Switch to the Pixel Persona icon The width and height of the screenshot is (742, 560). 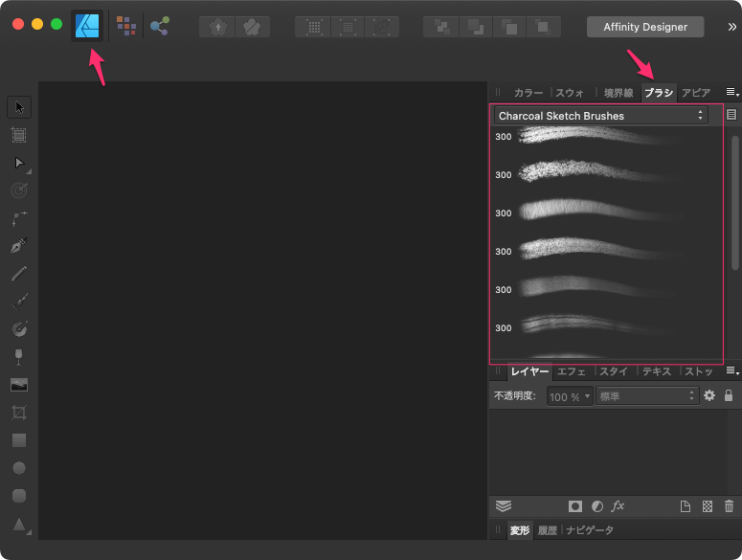point(125,26)
